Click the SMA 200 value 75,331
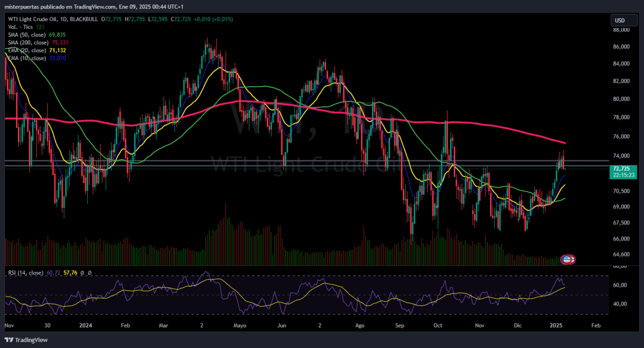The width and height of the screenshot is (644, 348). [x=60, y=43]
